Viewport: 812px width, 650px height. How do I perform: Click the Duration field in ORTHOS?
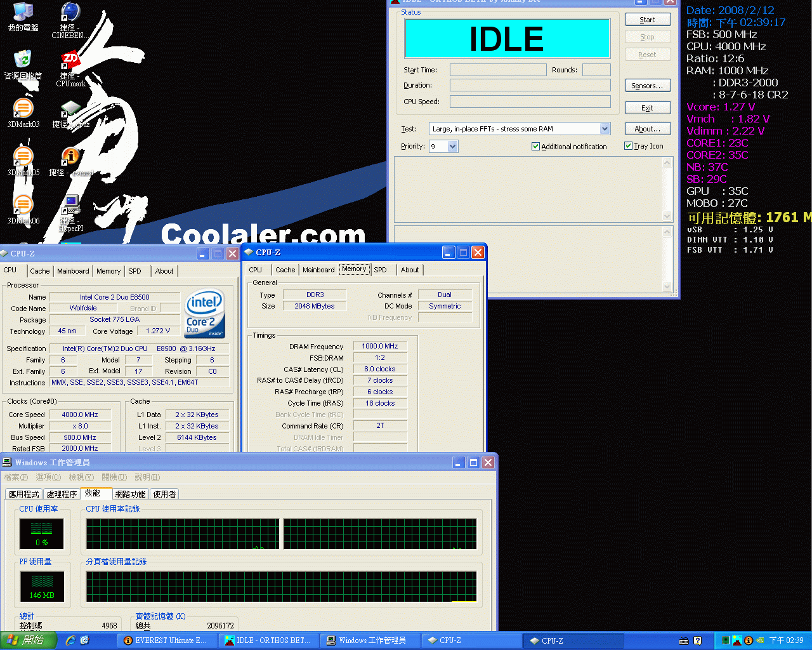[530, 85]
